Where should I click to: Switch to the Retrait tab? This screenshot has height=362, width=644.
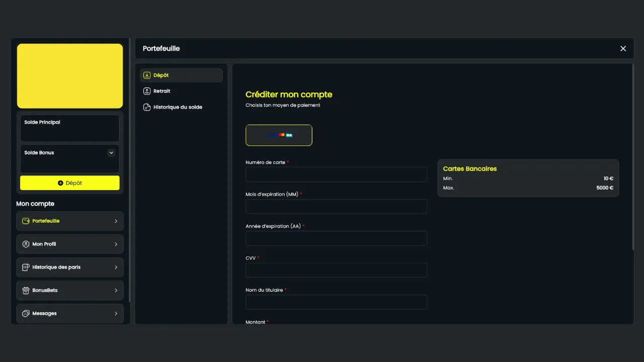pos(181,91)
